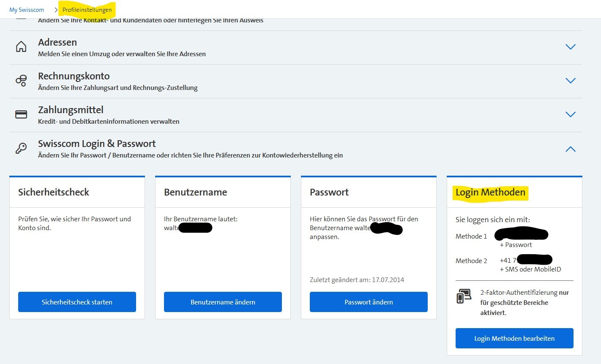Click the Login Methoden card title
This screenshot has height=364, width=601.
[x=490, y=193]
